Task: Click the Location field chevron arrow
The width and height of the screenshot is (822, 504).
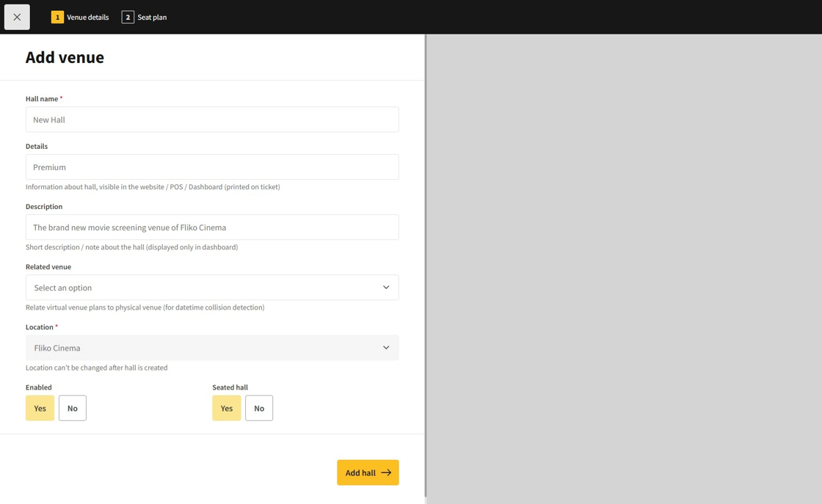Action: (x=386, y=348)
